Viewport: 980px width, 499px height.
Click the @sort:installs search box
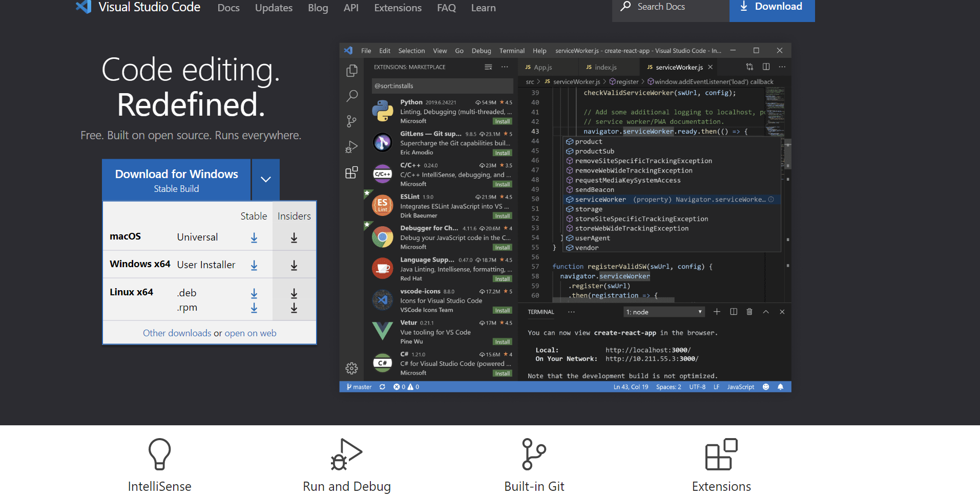[442, 85]
